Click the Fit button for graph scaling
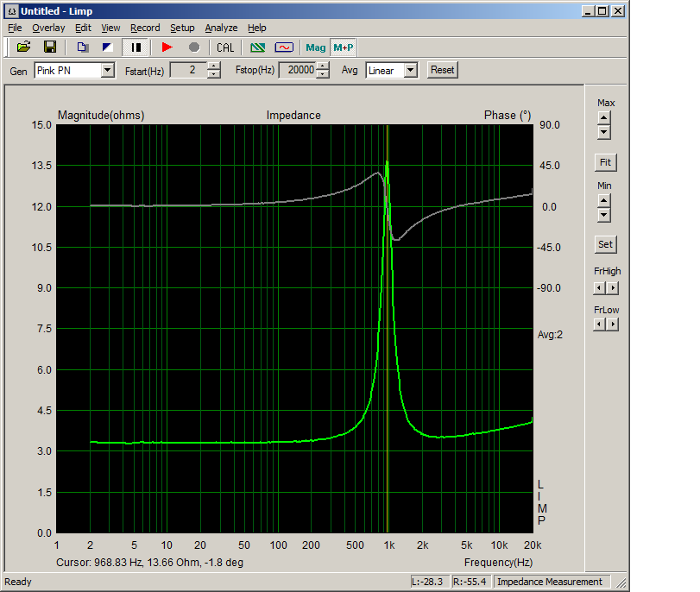700x592 pixels. coord(605,162)
